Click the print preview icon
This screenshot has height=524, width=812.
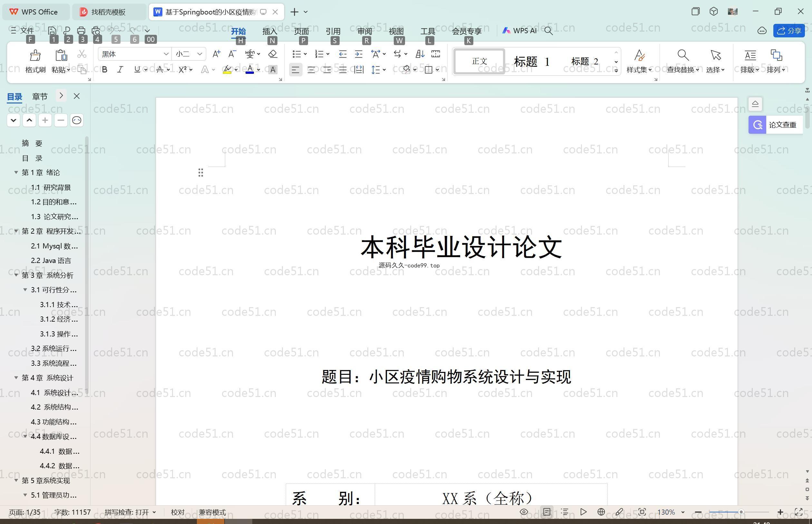coord(96,31)
